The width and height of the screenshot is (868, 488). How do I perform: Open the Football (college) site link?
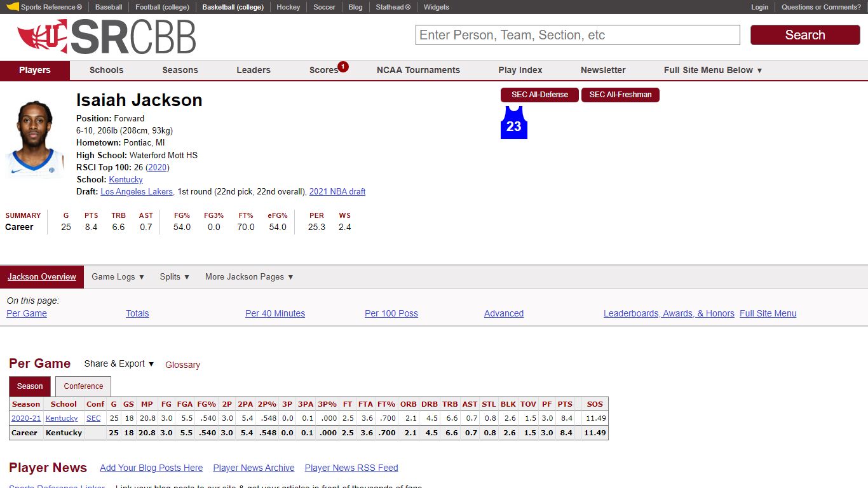[162, 7]
